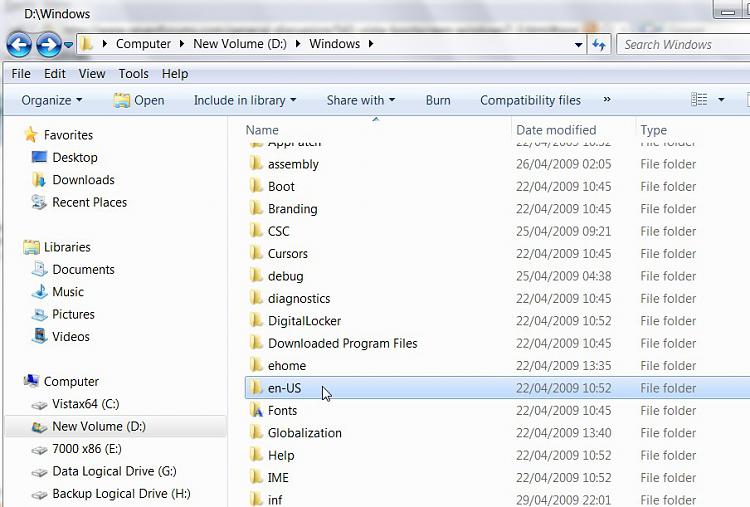Expand arrow after Windows breadcrumb
This screenshot has height=507, width=750.
[371, 44]
